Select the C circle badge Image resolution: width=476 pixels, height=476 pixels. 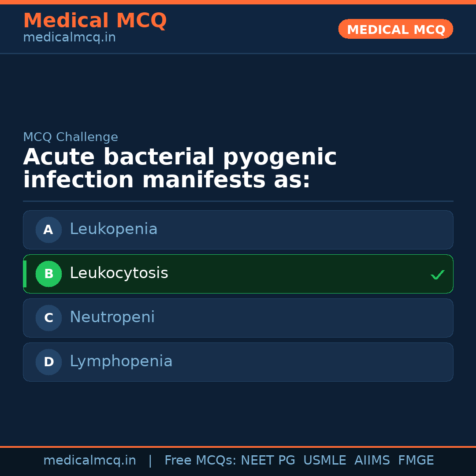[x=48, y=318]
